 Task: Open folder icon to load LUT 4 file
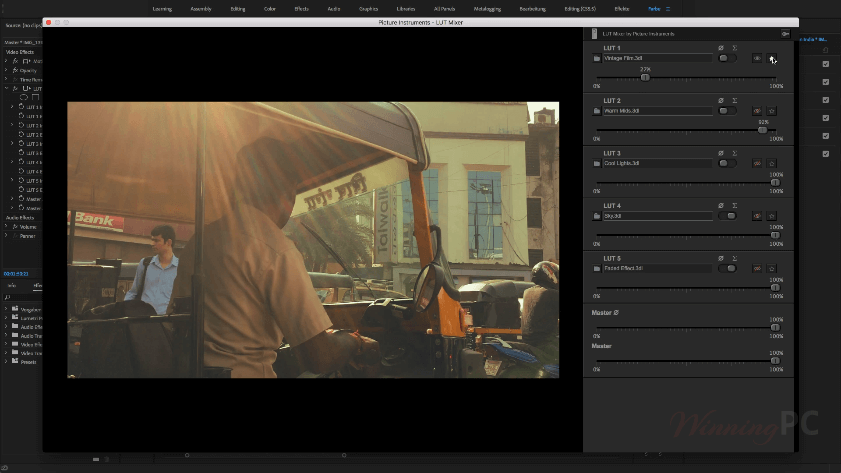pyautogui.click(x=596, y=216)
